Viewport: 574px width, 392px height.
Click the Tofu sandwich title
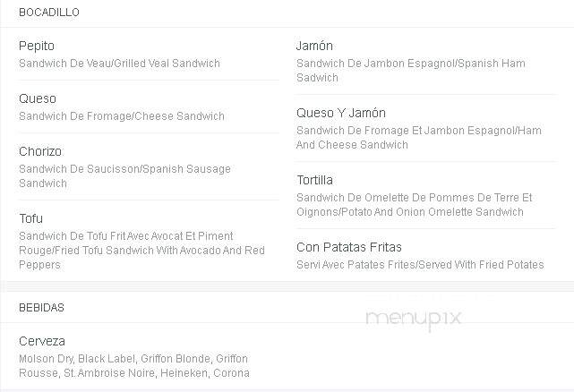pos(30,218)
